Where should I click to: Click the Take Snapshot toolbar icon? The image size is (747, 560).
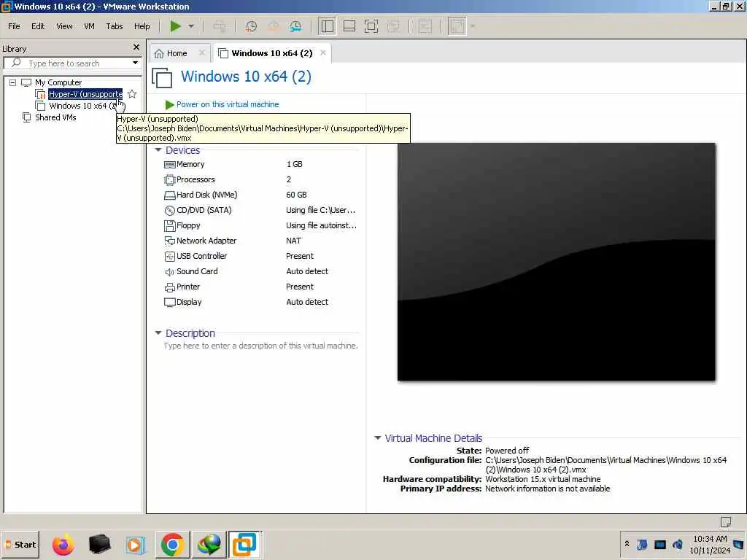(251, 26)
